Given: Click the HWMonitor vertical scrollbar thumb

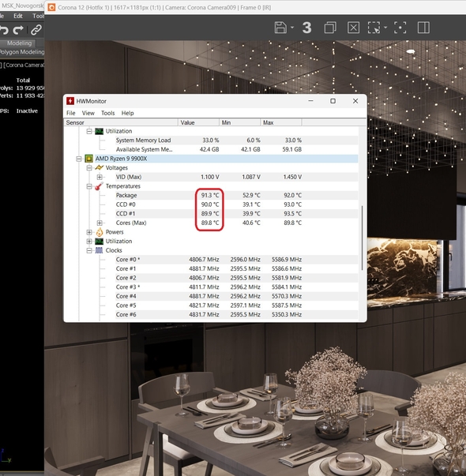Looking at the screenshot, I should pos(362,238).
